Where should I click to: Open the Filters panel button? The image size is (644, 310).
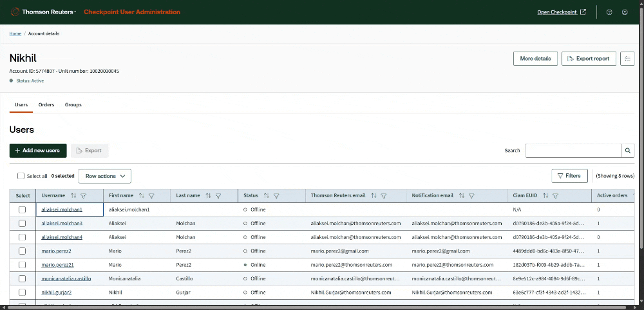569,176
